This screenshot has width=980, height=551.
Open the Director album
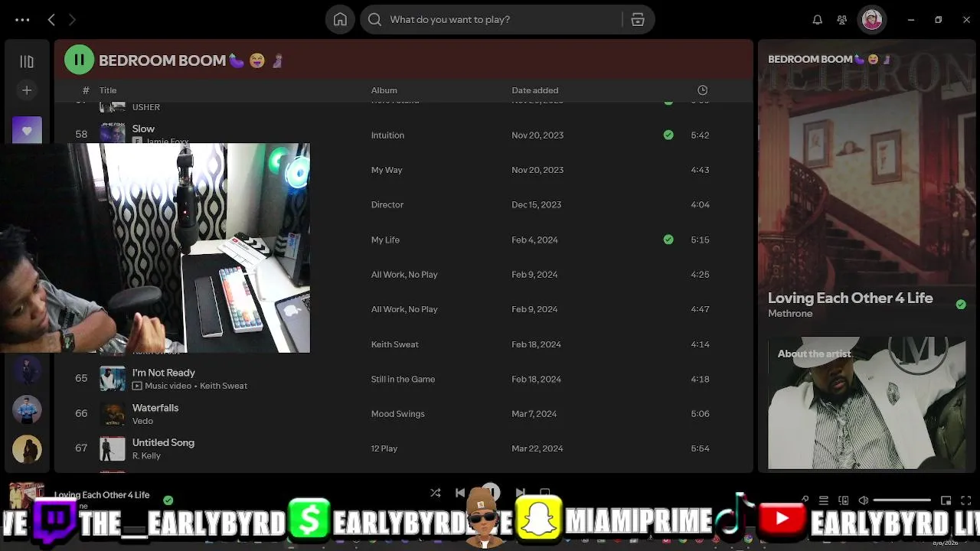pos(387,205)
